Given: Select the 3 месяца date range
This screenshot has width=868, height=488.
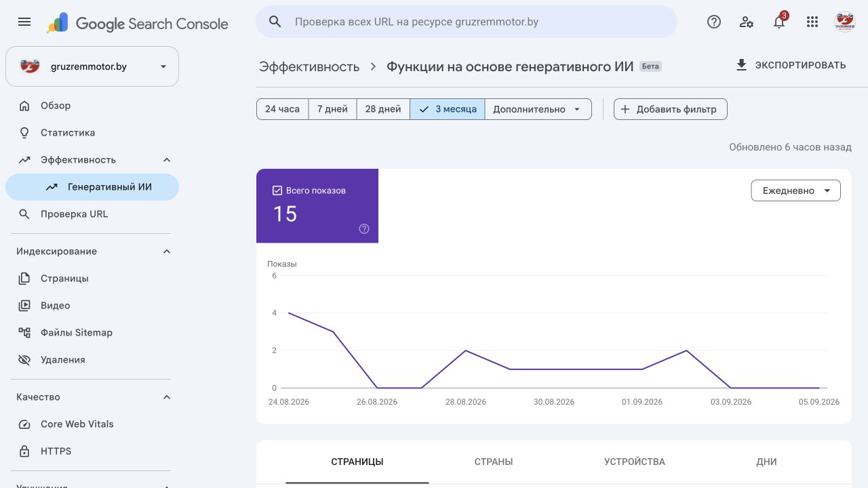Looking at the screenshot, I should [448, 109].
